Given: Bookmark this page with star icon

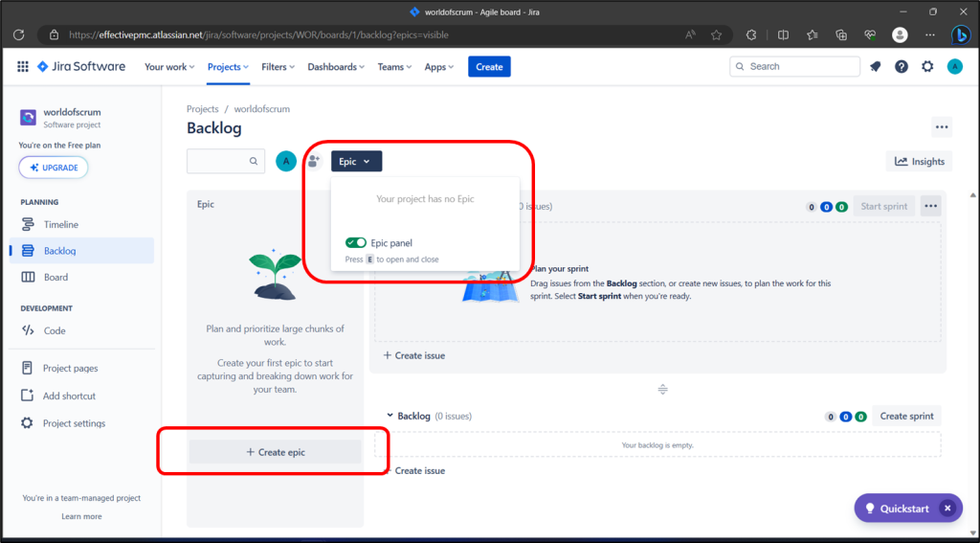Looking at the screenshot, I should [x=716, y=35].
